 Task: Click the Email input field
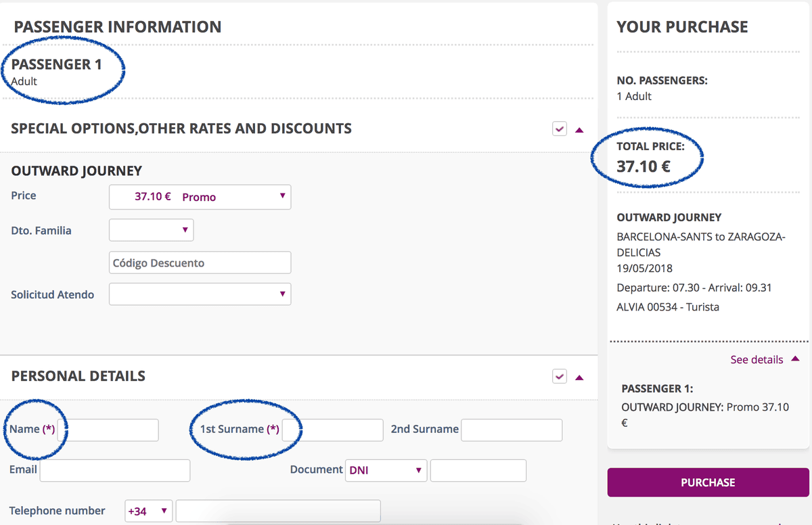tap(115, 470)
